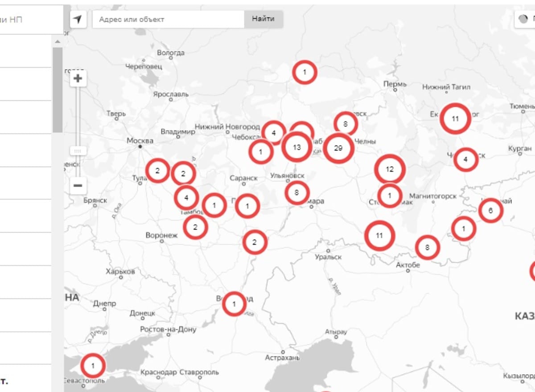The height and width of the screenshot is (392, 535).
Task: Open the 8-point cluster near Актобе
Action: pos(427,247)
